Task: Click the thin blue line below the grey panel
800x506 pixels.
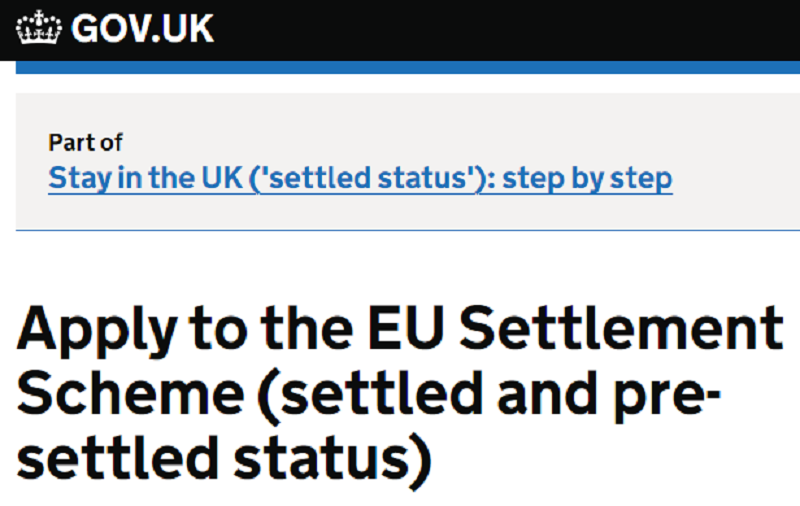Action: pyautogui.click(x=408, y=230)
